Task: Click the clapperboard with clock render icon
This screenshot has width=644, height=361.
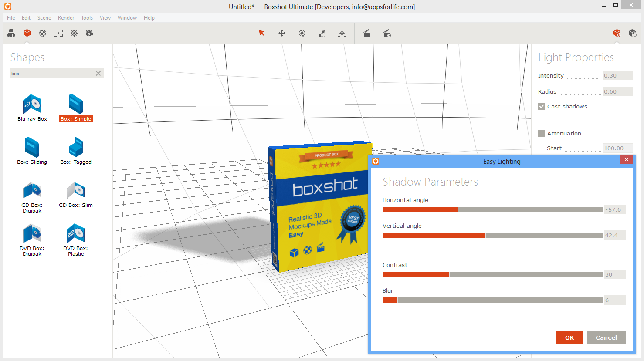Action: point(387,33)
